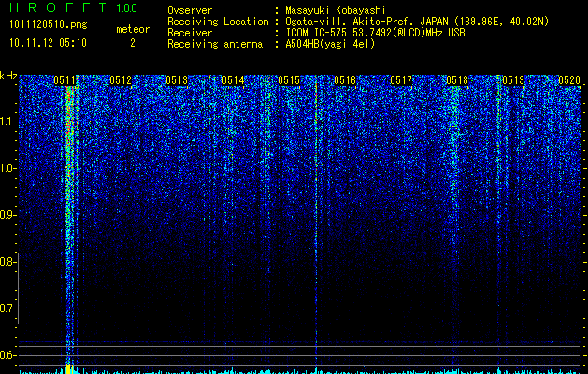Click the A504HB(yagi 4el) antenna text
This screenshot has height=374, width=588.
pyautogui.click(x=330, y=44)
